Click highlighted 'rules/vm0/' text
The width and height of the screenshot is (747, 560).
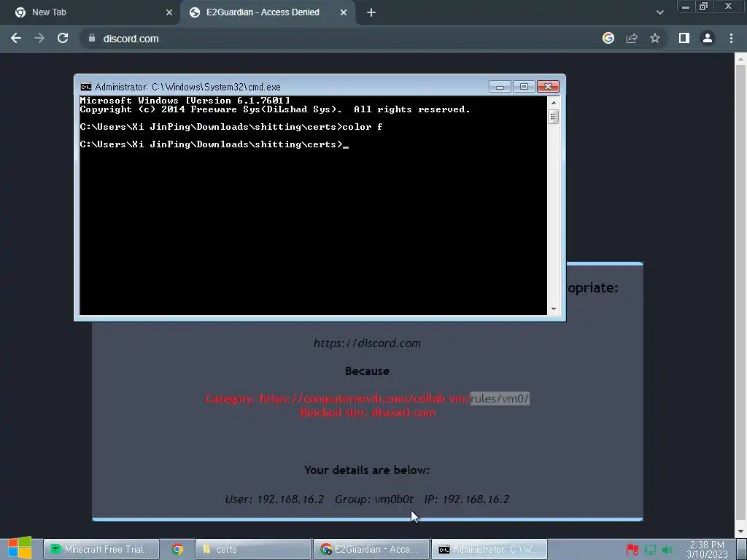(x=500, y=399)
